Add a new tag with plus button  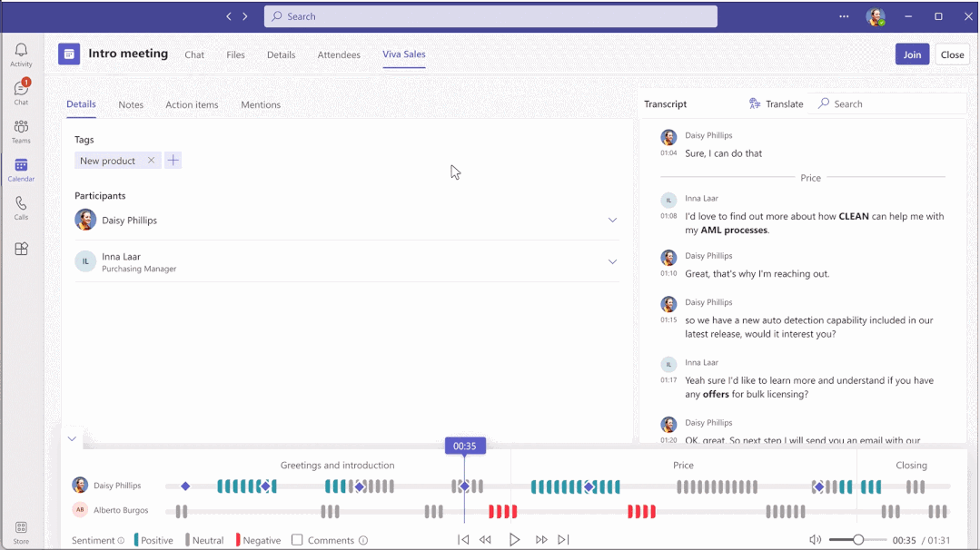tap(173, 161)
